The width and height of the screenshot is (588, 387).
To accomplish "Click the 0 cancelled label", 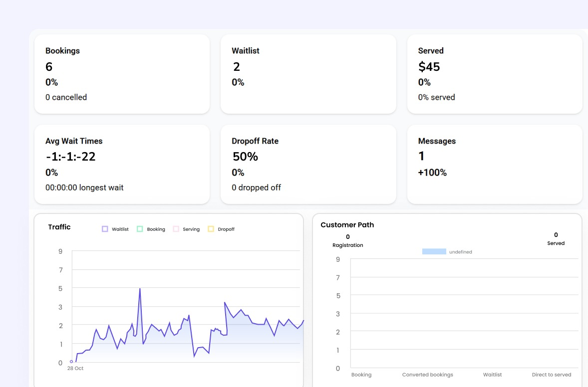I will (x=66, y=97).
